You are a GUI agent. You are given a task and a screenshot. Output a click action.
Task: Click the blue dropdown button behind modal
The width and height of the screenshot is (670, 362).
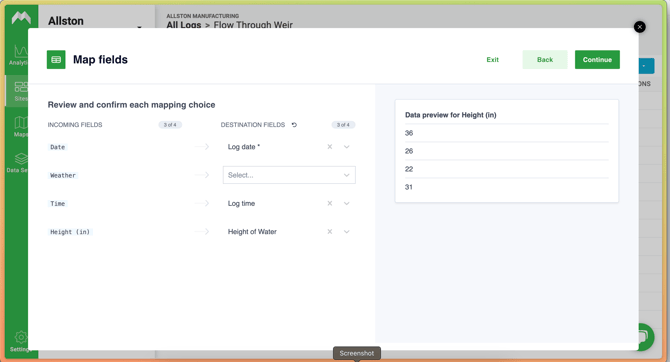pyautogui.click(x=646, y=66)
